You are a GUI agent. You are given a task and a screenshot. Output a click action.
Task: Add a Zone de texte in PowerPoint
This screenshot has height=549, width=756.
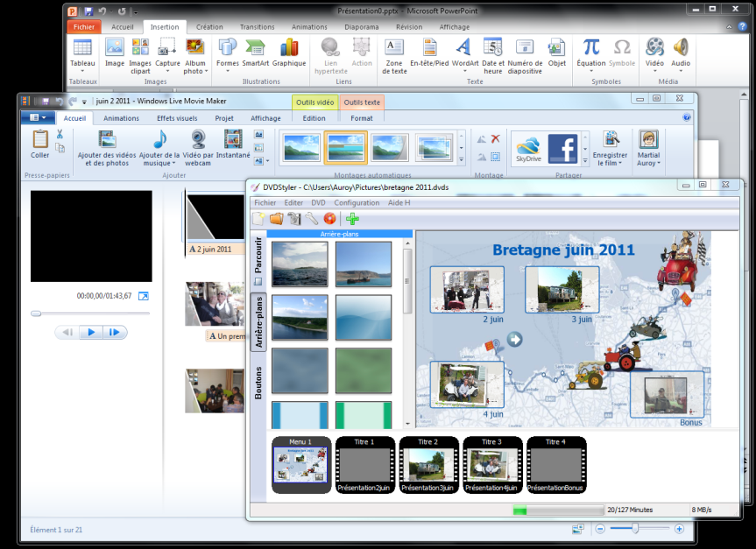click(x=394, y=56)
